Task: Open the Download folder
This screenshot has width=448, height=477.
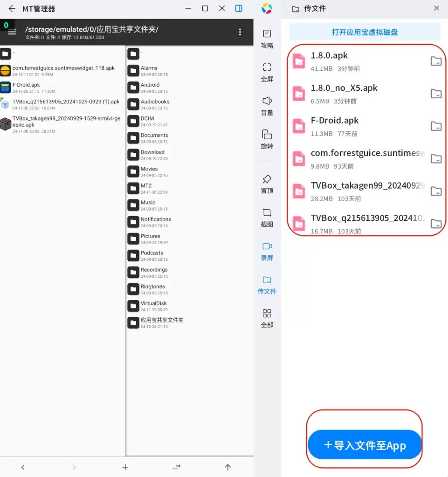Action: pyautogui.click(x=190, y=155)
